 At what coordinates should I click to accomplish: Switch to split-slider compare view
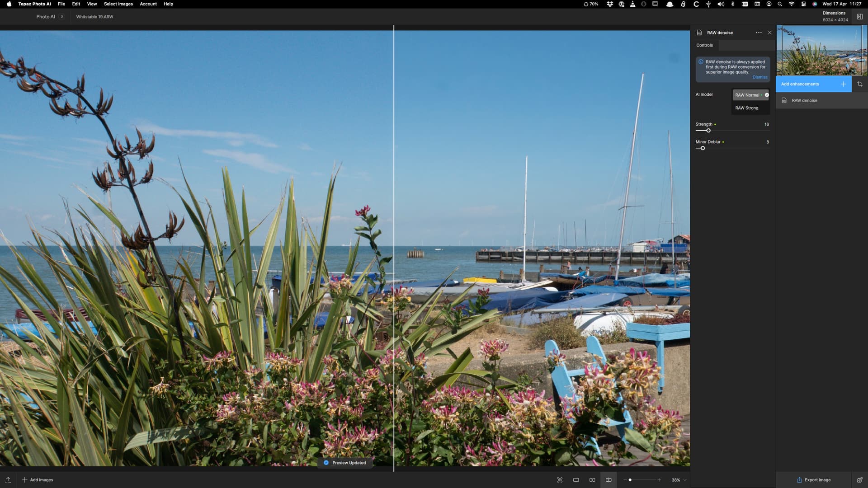click(609, 480)
